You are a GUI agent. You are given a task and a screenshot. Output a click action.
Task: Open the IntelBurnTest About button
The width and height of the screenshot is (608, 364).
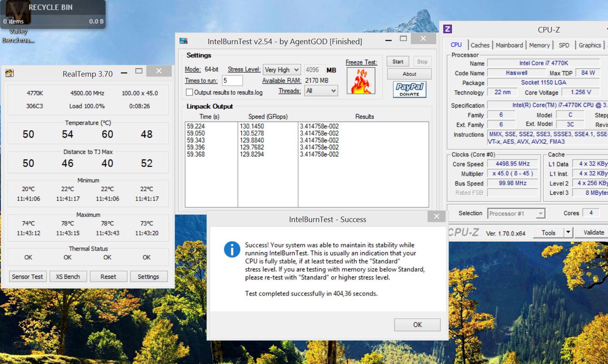409,74
